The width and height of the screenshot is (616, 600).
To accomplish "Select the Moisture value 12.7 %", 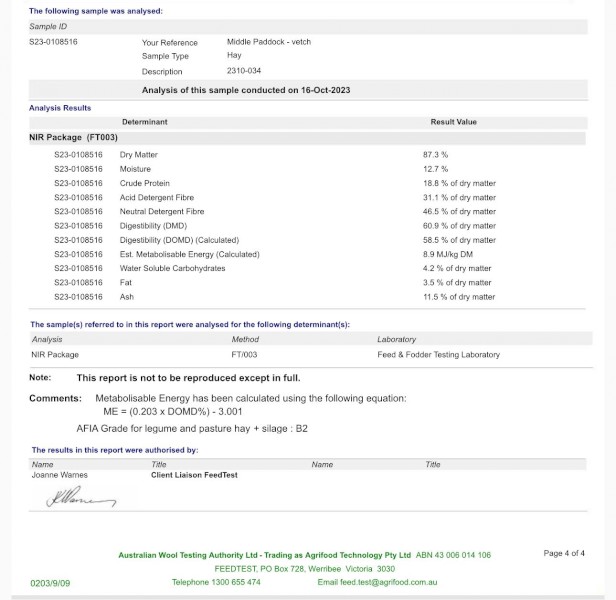I will tap(435, 169).
